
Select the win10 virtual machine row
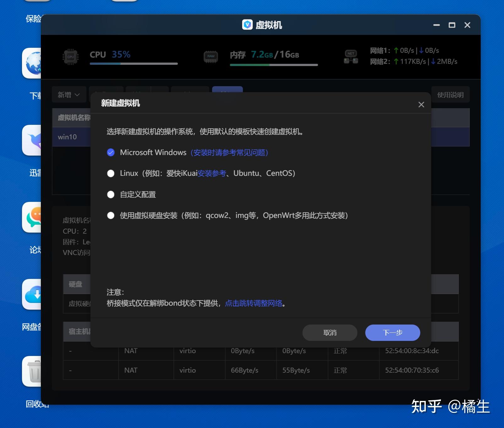[261, 137]
